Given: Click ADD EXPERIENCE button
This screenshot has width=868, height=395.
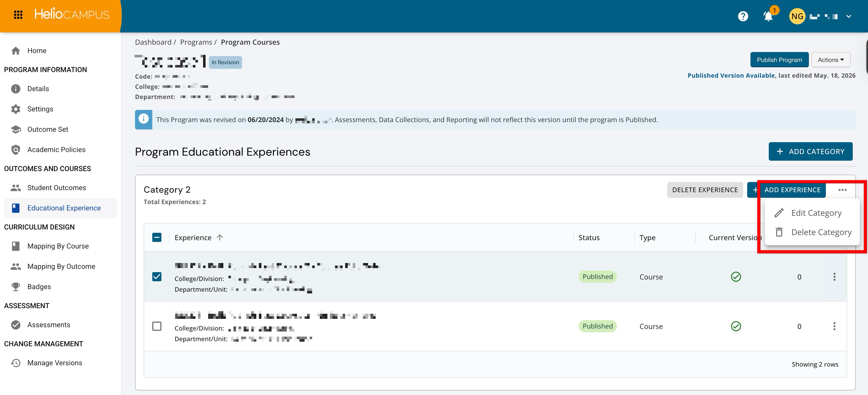Looking at the screenshot, I should 787,190.
